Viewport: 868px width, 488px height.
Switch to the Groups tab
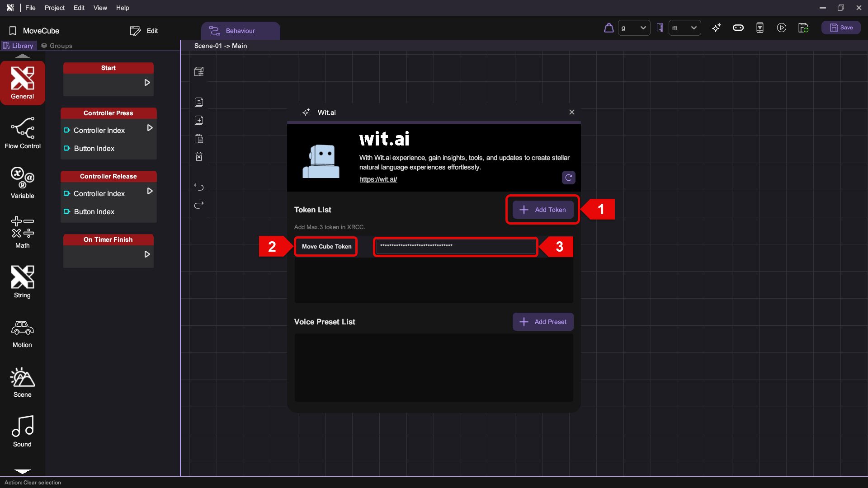[57, 46]
